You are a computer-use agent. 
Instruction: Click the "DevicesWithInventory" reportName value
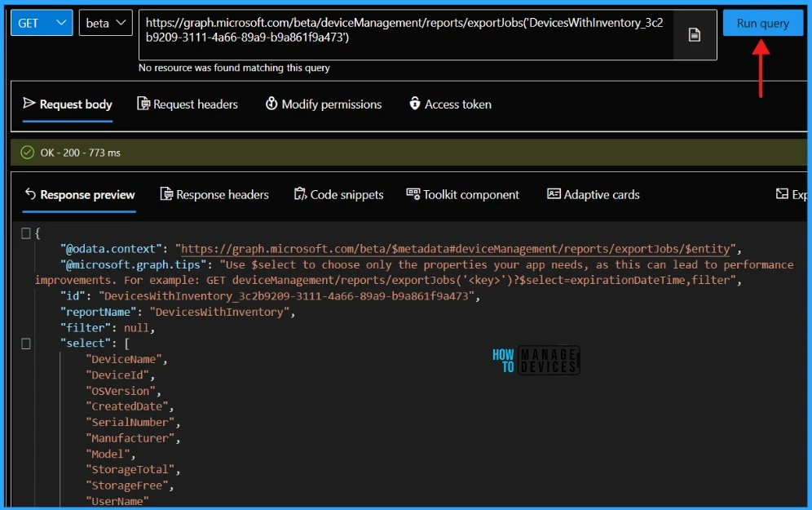point(219,312)
